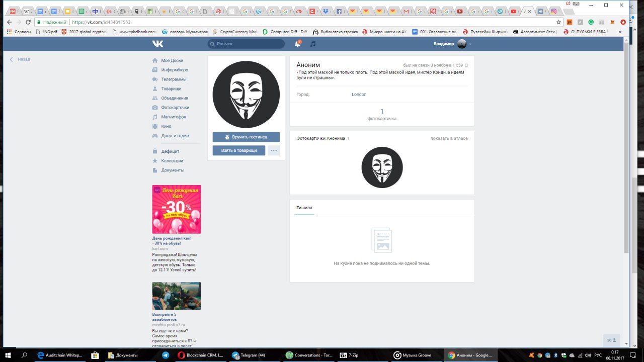Viewport: 644px width, 362px height.
Task: Open Библиотека стрелка bookmark
Action: (335, 32)
